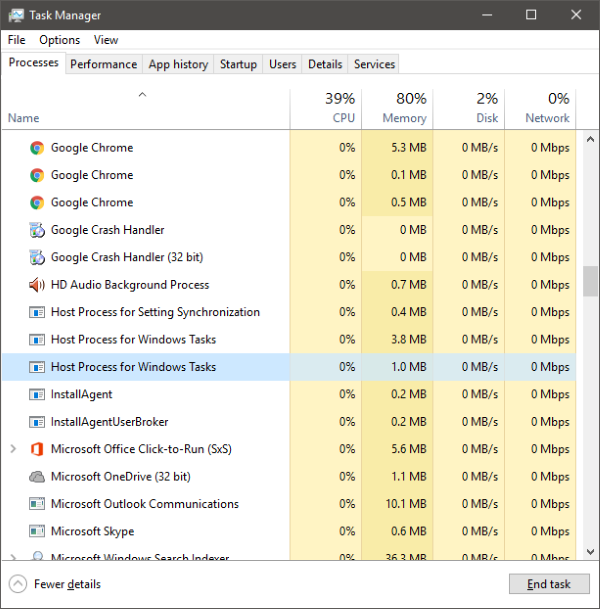Sort by the Memory column header
This screenshot has width=600, height=609.
[x=397, y=109]
